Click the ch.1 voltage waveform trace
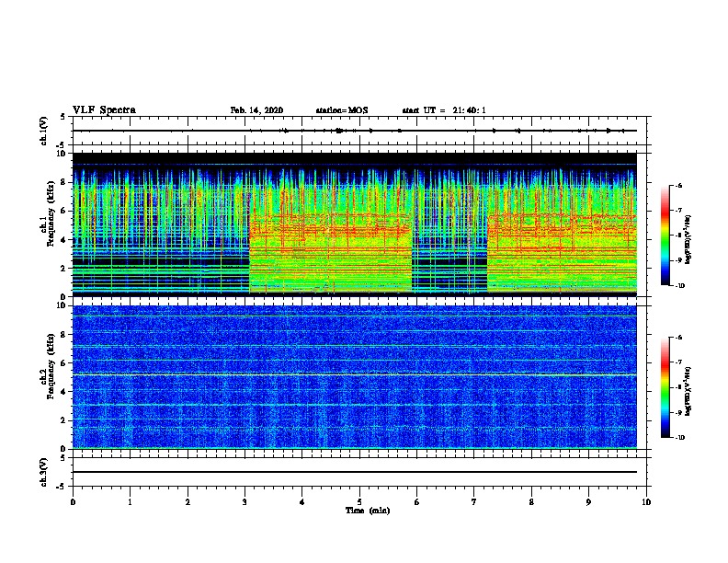This screenshot has height=563, width=728. click(355, 131)
